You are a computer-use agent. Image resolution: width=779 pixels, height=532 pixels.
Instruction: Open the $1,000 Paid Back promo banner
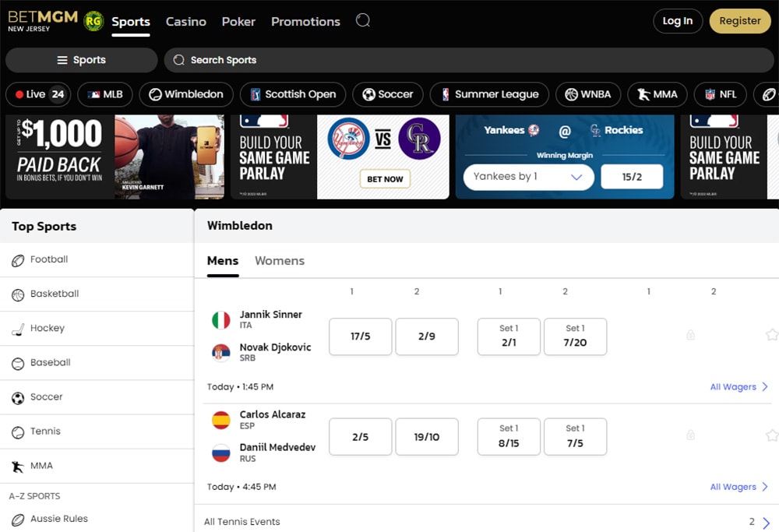tap(115, 157)
